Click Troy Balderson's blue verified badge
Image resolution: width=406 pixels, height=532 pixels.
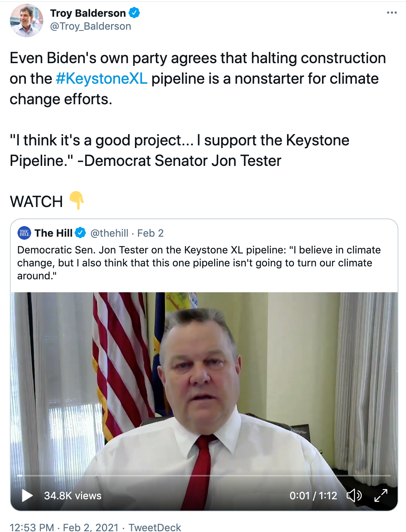click(x=134, y=13)
